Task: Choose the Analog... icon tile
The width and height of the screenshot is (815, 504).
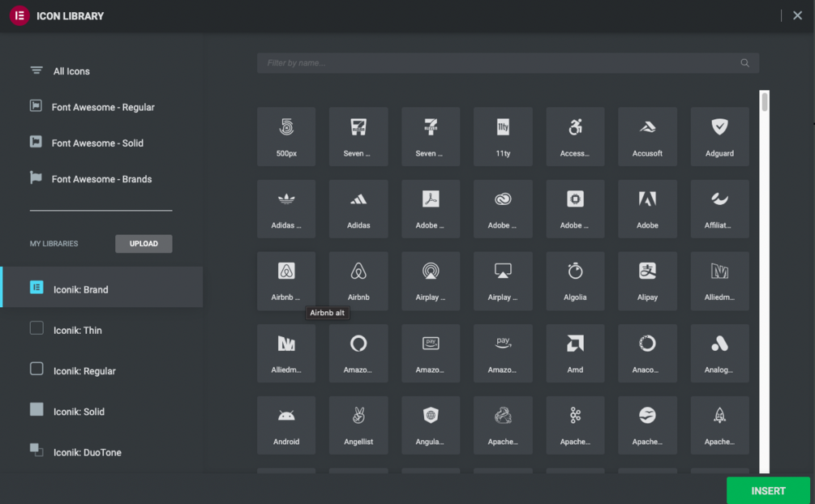Action: click(719, 353)
